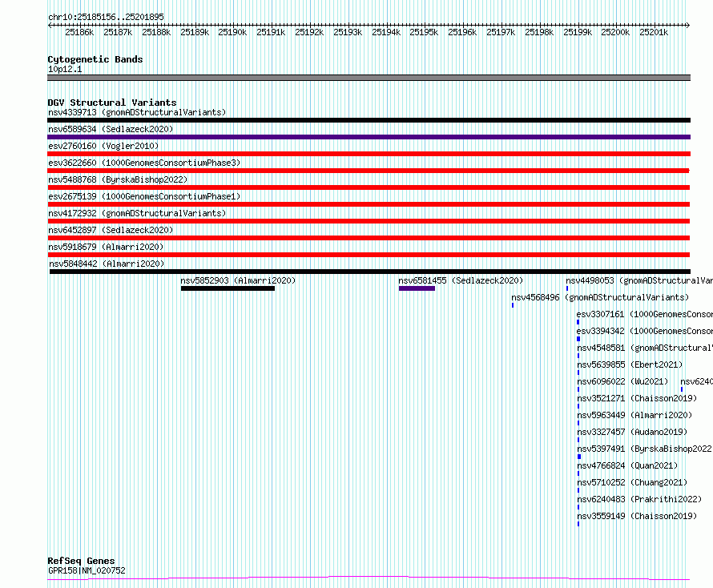Open variant nsv5639855 (Ebert2021)

[630, 364]
